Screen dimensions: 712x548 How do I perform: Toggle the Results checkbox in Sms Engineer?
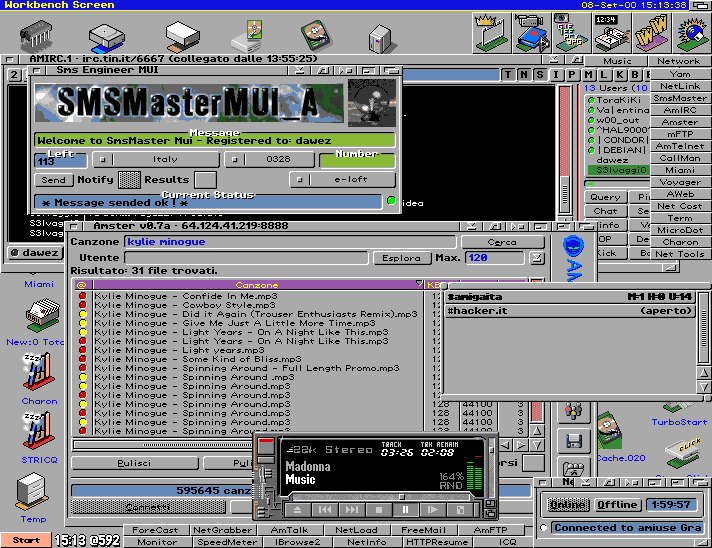click(205, 180)
